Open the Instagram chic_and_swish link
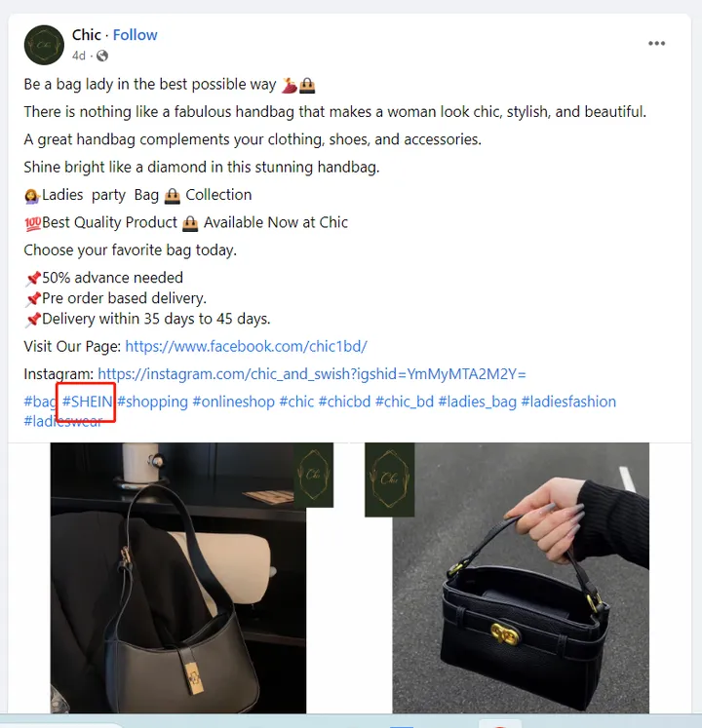 (x=312, y=374)
